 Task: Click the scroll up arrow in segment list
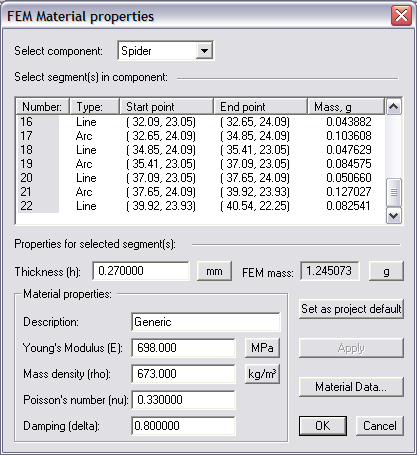394,107
